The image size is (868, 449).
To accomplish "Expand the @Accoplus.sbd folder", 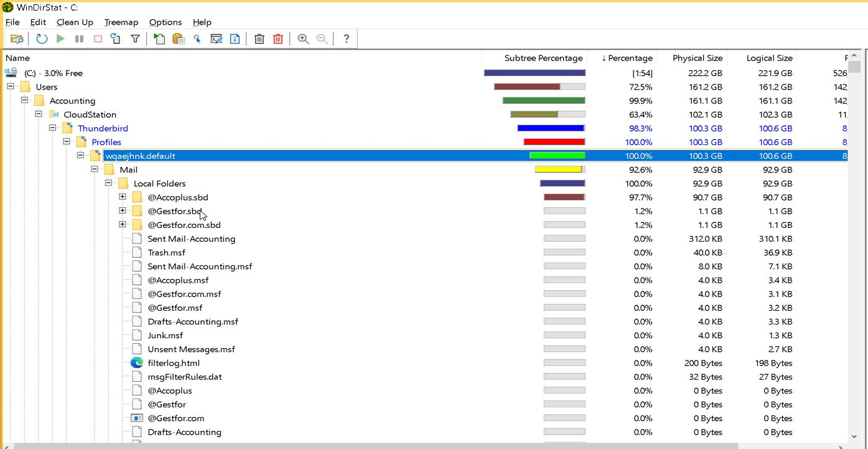I will click(x=123, y=197).
